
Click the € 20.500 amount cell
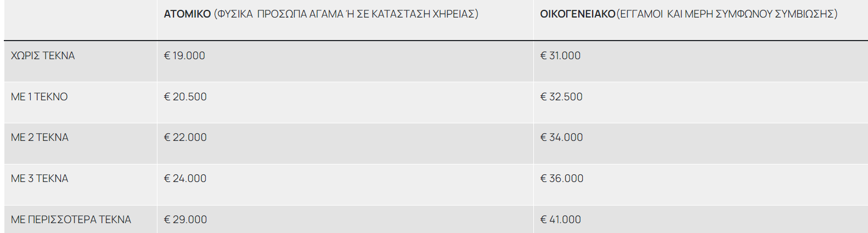click(x=185, y=97)
